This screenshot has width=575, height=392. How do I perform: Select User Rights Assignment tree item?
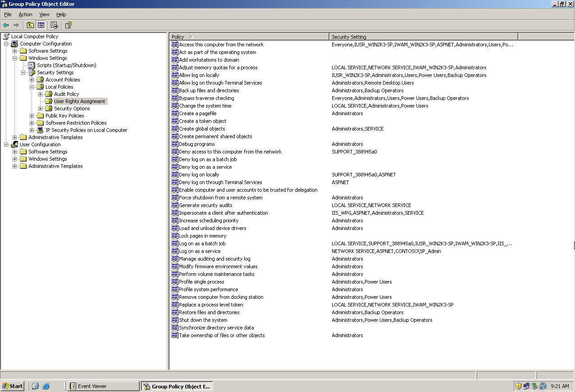80,101
